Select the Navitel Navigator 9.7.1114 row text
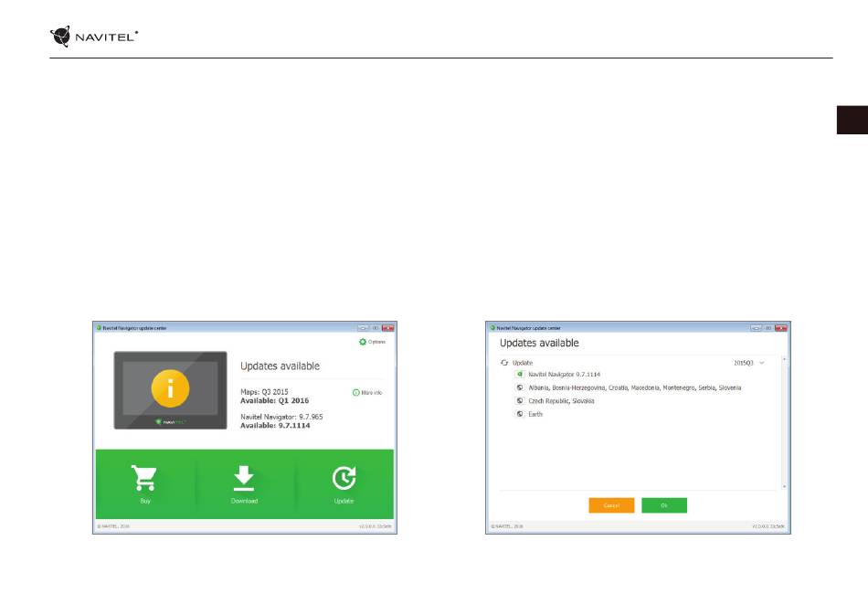Image resolution: width=868 pixels, height=615 pixels. (564, 374)
